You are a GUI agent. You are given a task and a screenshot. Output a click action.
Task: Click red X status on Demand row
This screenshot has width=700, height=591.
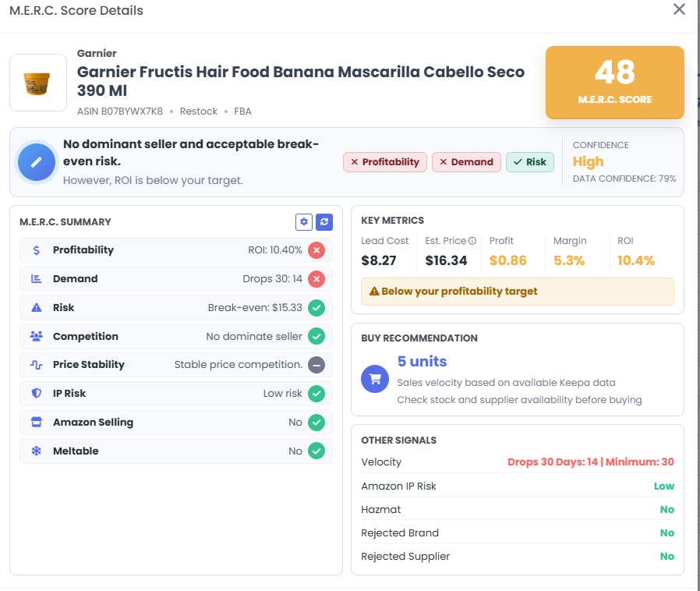[x=316, y=279]
